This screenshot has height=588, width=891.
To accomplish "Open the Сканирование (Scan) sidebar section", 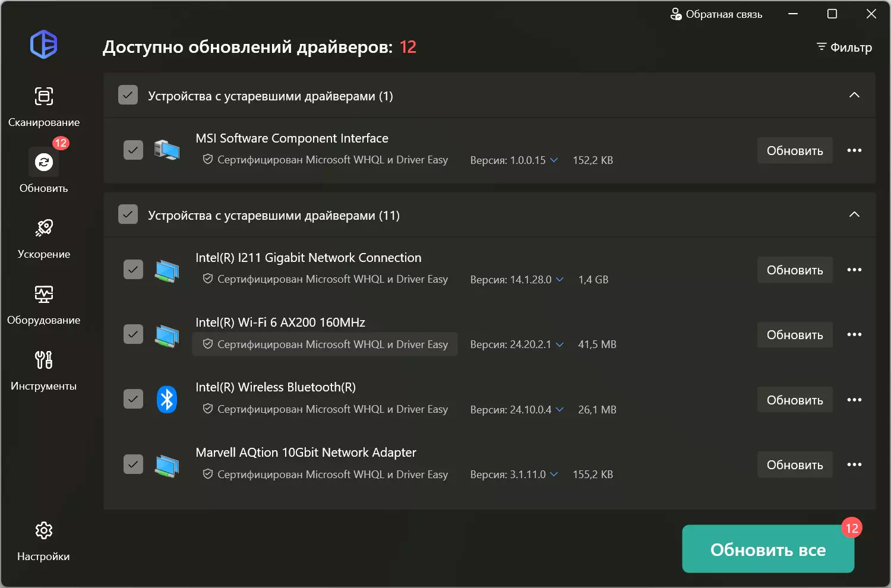I will [44, 107].
